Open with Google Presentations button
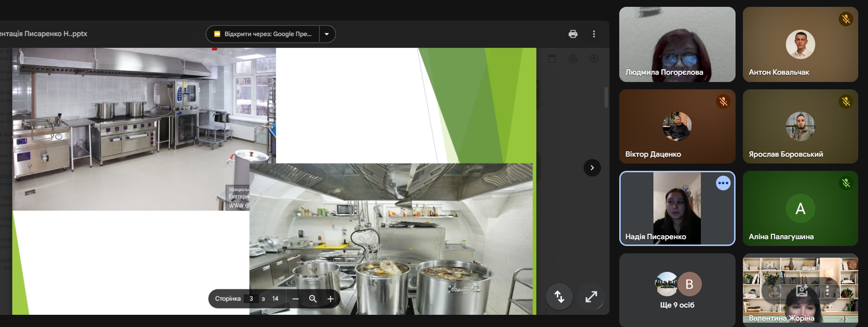The image size is (868, 327). point(263,34)
